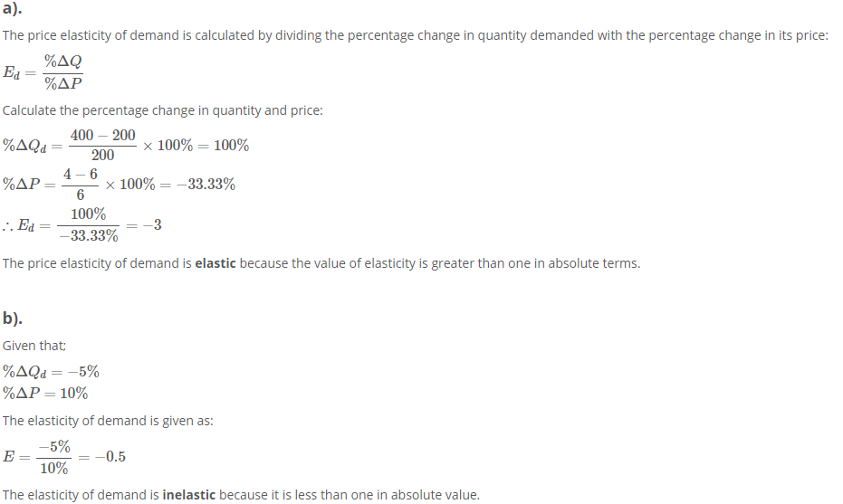
Task: Click the fraction 100% over −33.33%
Action: tap(88, 224)
